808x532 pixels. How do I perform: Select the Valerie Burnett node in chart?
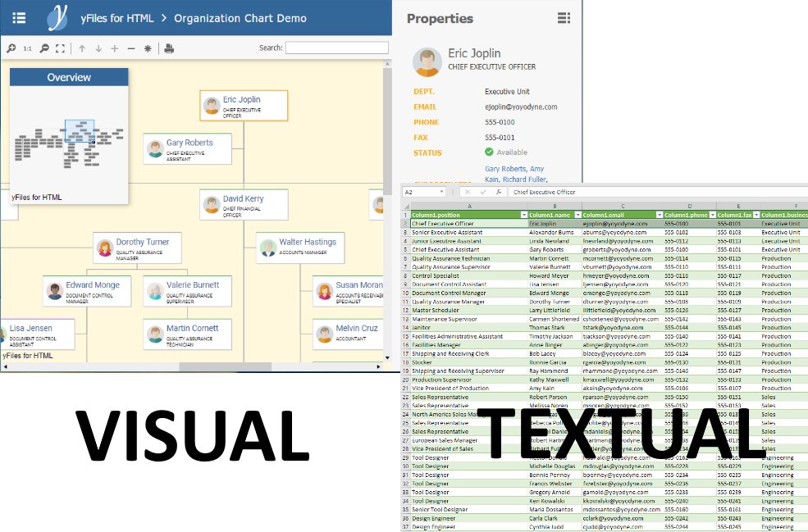coord(188,291)
